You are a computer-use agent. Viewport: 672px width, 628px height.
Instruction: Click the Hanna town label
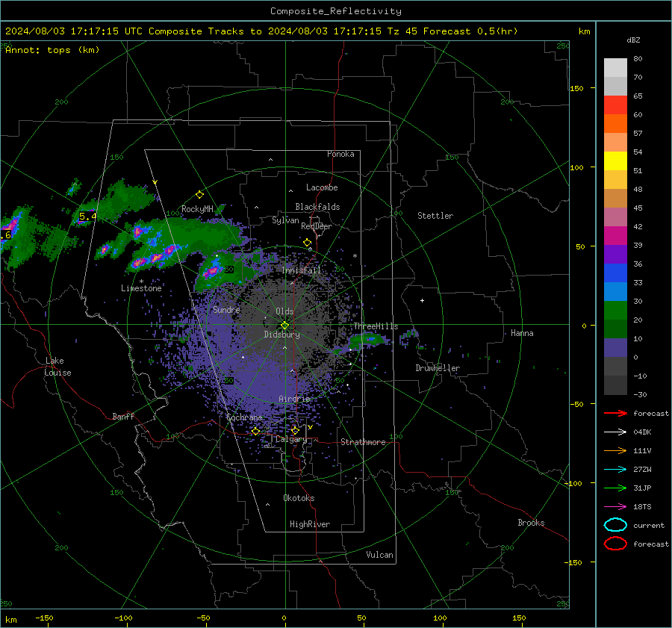point(522,333)
